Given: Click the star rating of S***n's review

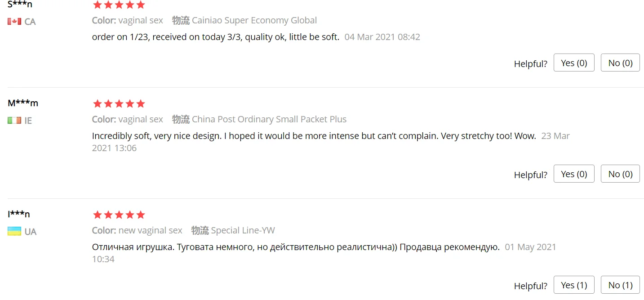Looking at the screenshot, I should click(x=119, y=5).
